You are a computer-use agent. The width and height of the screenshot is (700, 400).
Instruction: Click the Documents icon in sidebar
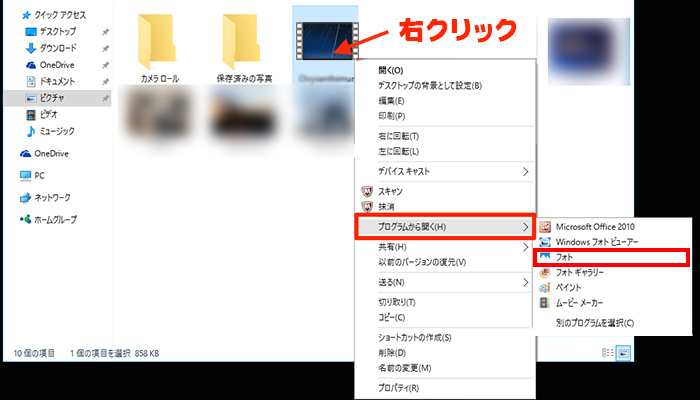coord(31,82)
